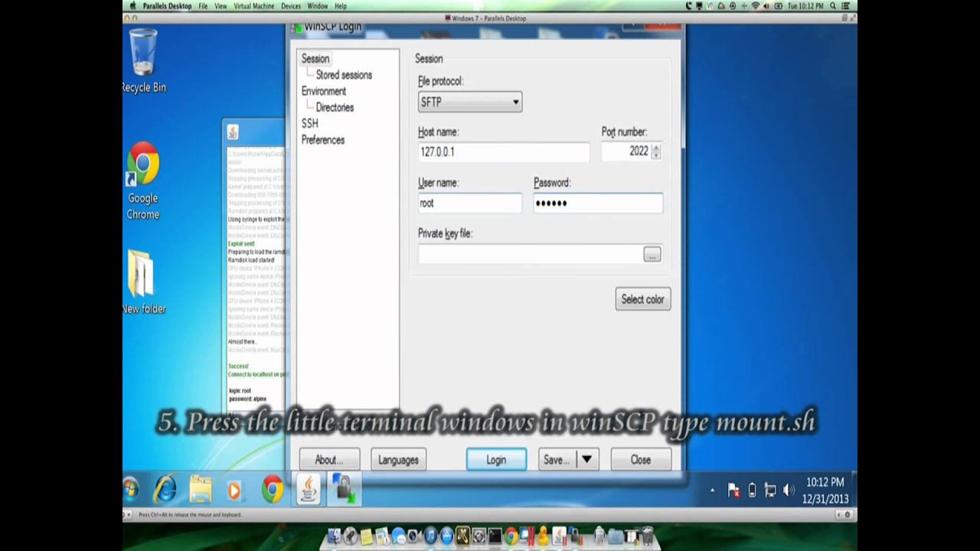
Task: Click the Close button in WinSCP Login
Action: [641, 460]
